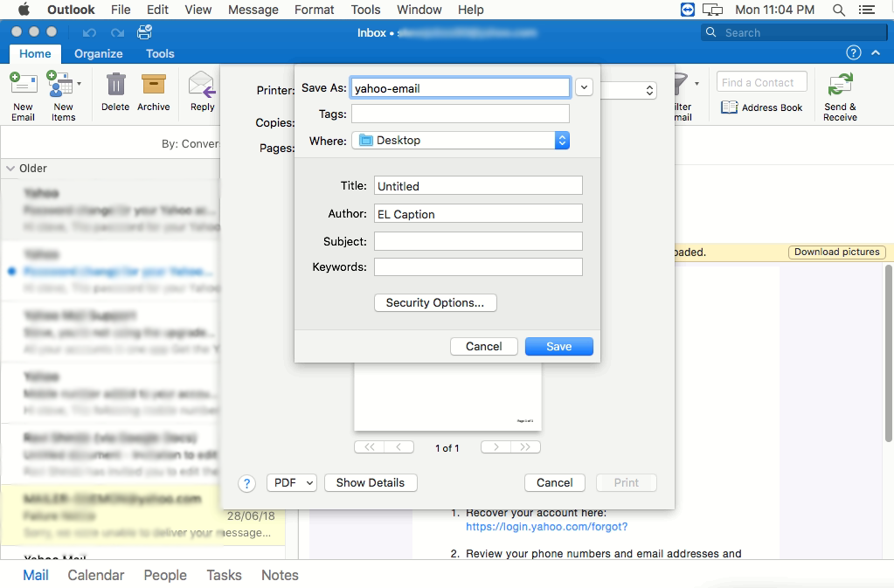
Task: Open Notification Center in menu bar
Action: 867,10
